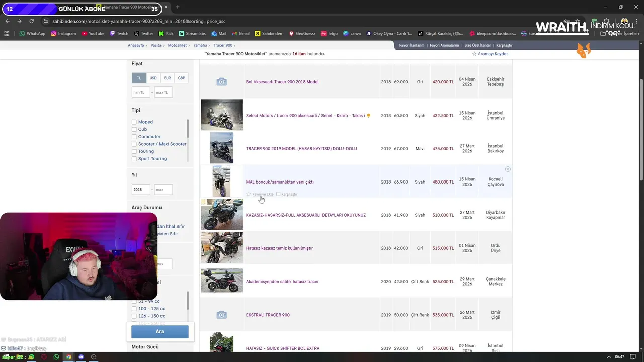Open the Favori Aramalarım menu item

pyautogui.click(x=444, y=45)
